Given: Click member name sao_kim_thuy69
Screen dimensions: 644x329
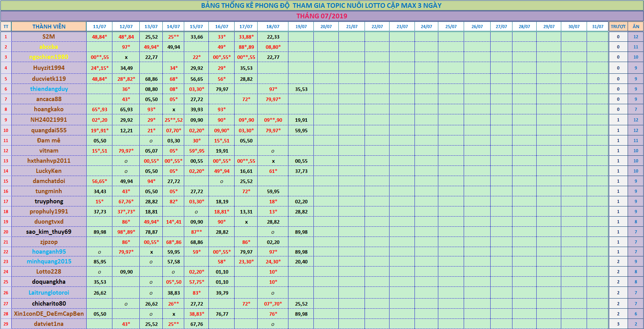Looking at the screenshot, I should (x=49, y=232).
